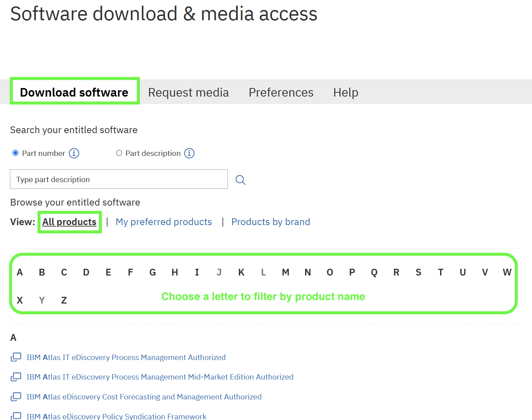Filter products by letter K
The image size is (532, 420).
click(x=241, y=272)
